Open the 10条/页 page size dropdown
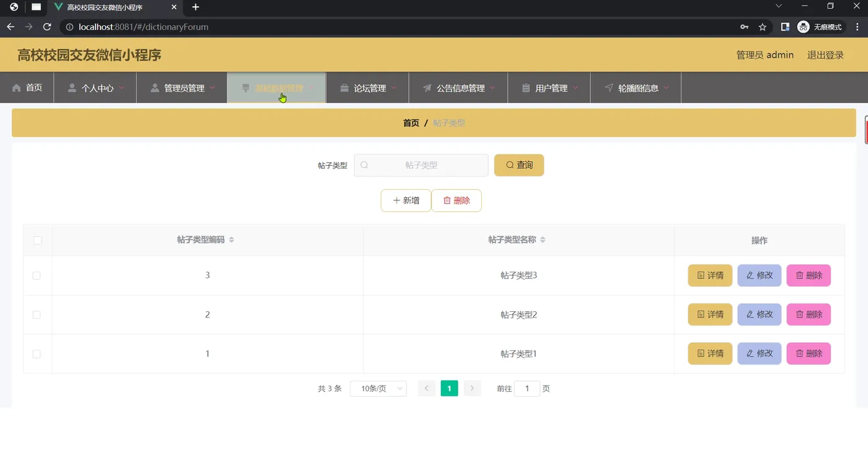The image size is (868, 462). (x=378, y=388)
